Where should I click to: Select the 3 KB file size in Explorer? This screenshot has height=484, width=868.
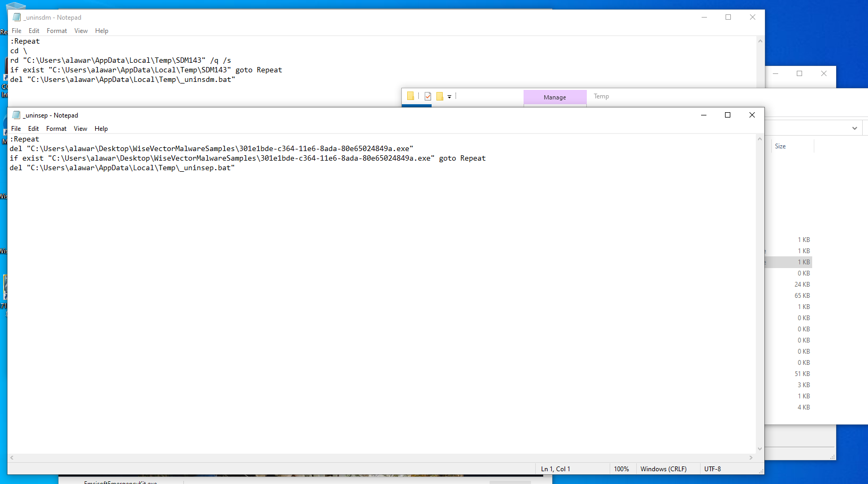(804, 385)
